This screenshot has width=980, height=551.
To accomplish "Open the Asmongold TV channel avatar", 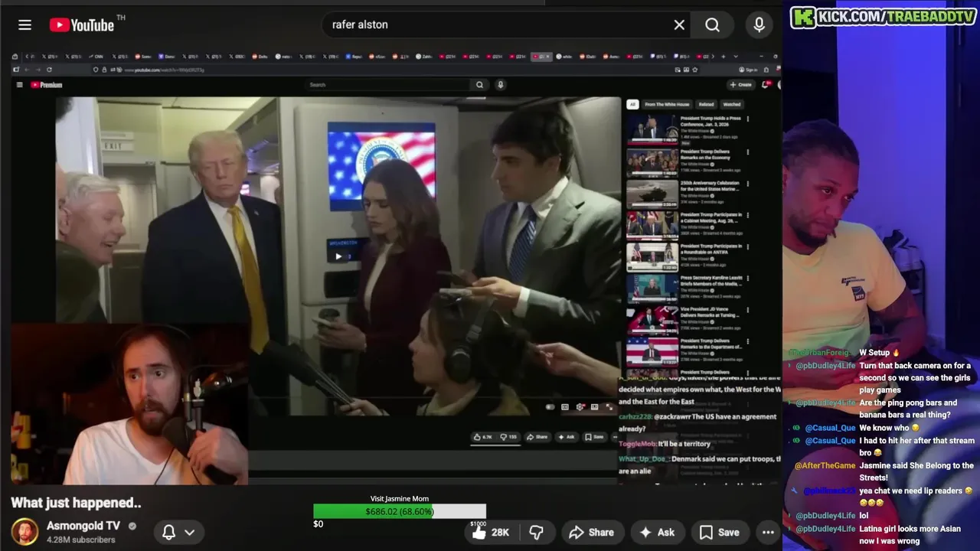I will [24, 532].
